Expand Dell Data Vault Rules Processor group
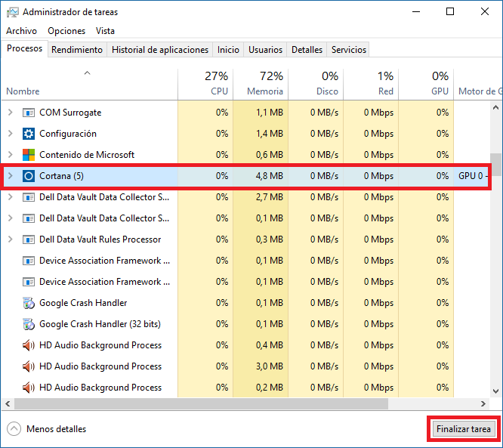Viewport: 503px width, 448px height. [11, 239]
